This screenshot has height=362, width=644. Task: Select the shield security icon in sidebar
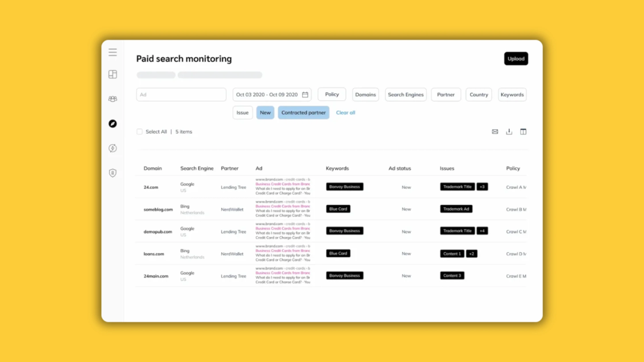click(112, 173)
